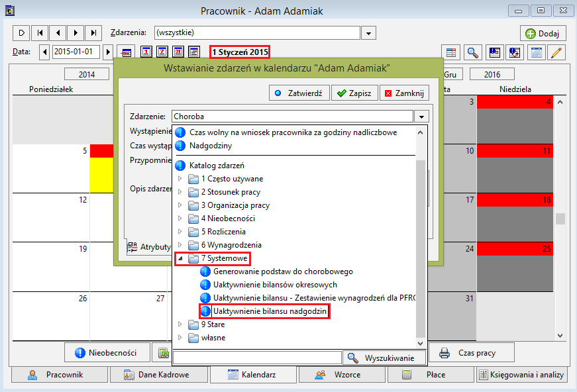The image size is (577, 392).
Task: Go to year 2016 button
Action: (492, 74)
